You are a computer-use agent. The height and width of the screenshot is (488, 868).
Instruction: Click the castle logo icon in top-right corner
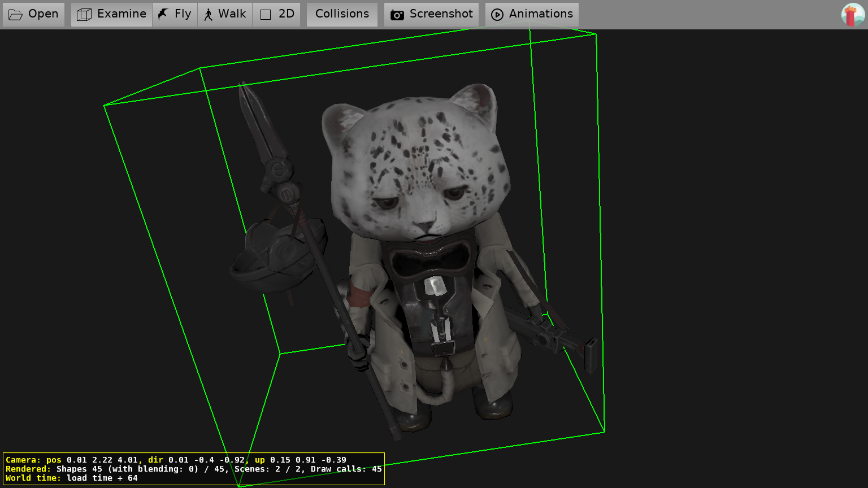click(852, 15)
